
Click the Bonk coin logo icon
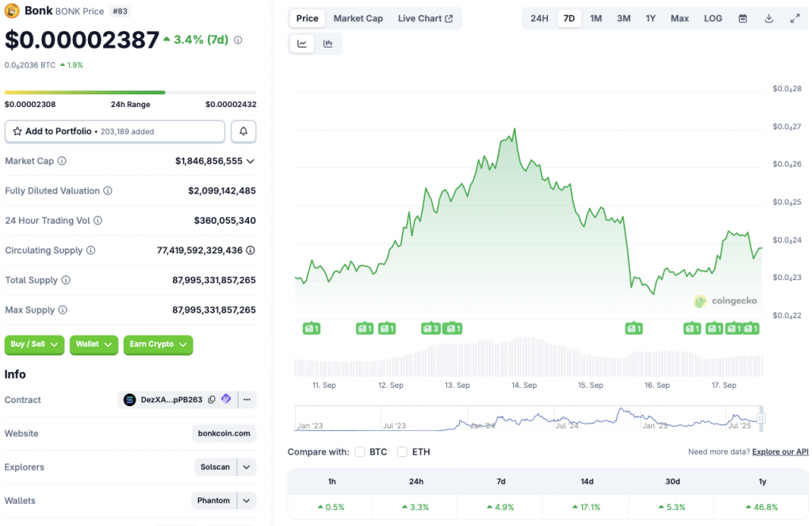(12, 10)
